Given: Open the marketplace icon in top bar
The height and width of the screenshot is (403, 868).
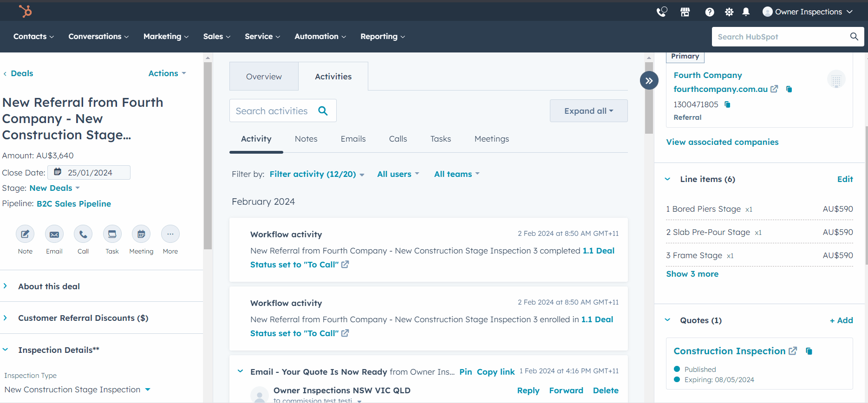Looking at the screenshot, I should click(x=685, y=12).
